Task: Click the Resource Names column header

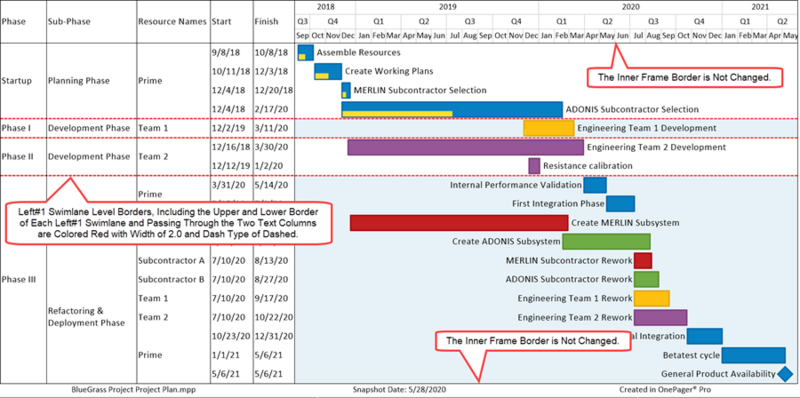Action: [172, 22]
